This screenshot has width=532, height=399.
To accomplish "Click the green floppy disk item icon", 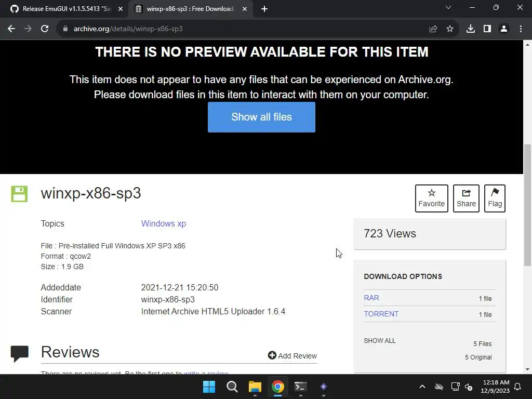I will (19, 194).
